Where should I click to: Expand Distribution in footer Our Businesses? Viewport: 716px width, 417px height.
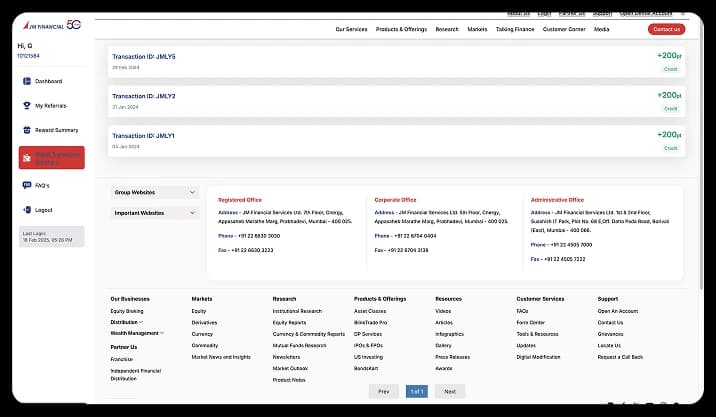[x=126, y=322]
